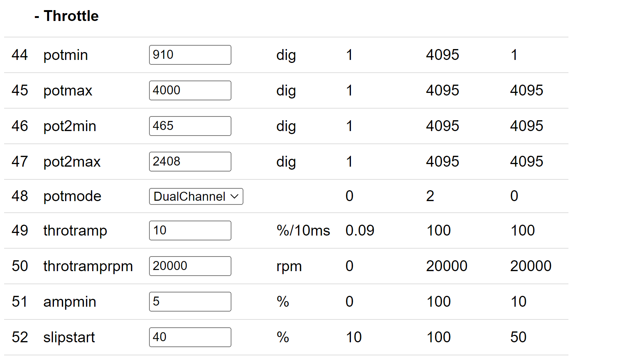Click the %/10ms unit for throtramp

point(303,231)
